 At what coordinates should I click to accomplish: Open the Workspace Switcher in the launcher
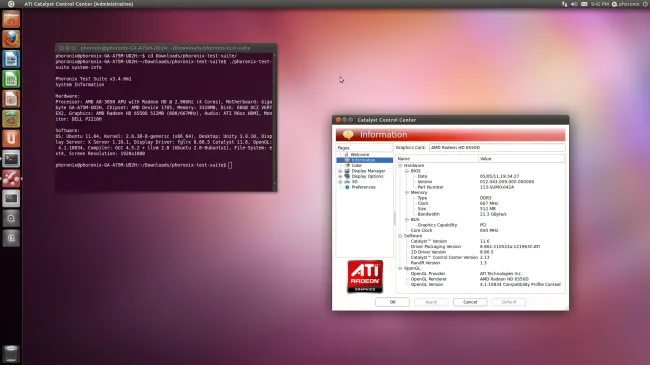point(11,198)
